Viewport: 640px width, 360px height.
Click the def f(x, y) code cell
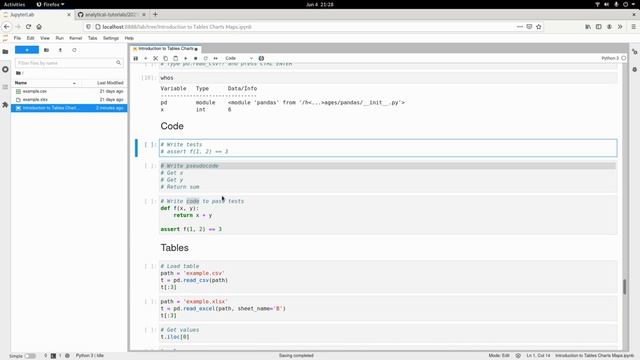pos(388,215)
